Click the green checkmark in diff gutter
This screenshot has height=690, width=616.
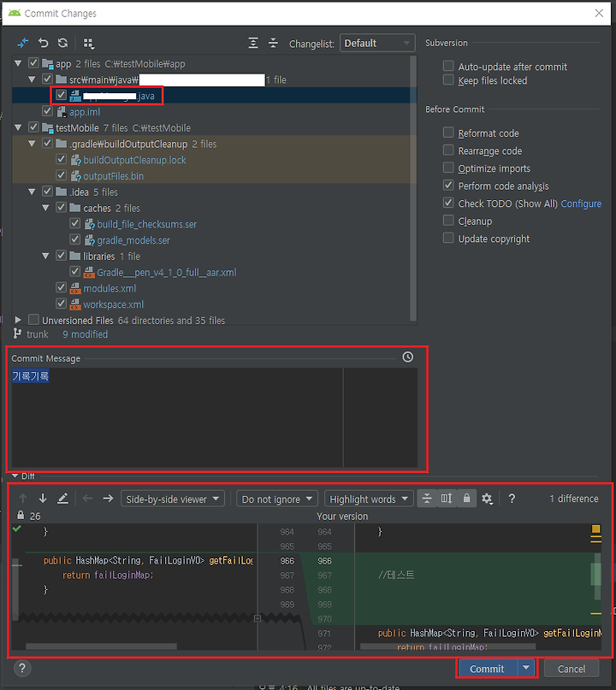point(17,529)
